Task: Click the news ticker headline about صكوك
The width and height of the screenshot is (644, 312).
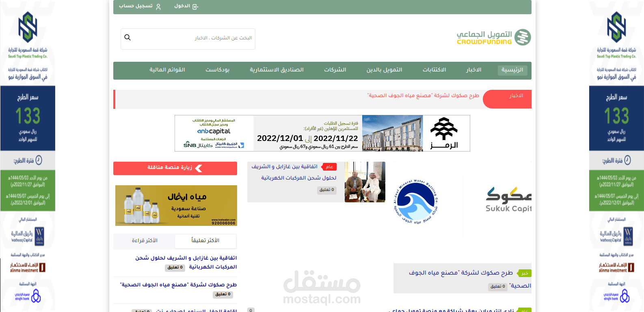Action: (423, 95)
